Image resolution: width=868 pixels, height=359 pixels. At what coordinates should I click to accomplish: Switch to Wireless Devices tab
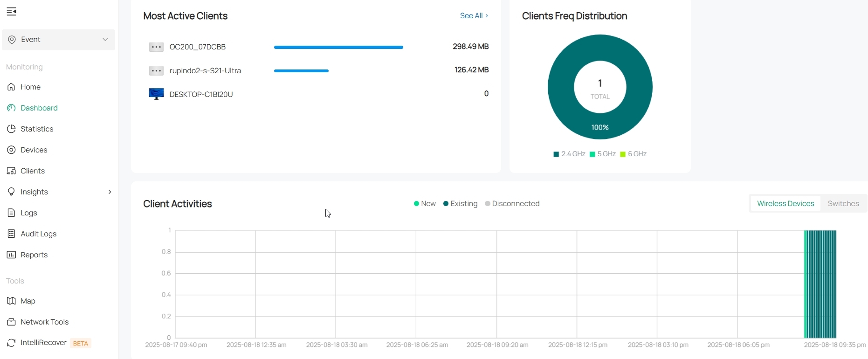pyautogui.click(x=785, y=204)
